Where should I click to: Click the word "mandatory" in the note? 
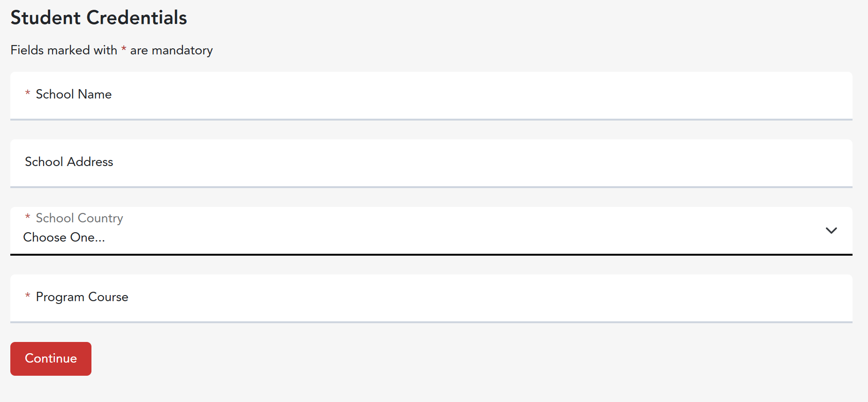coord(182,51)
